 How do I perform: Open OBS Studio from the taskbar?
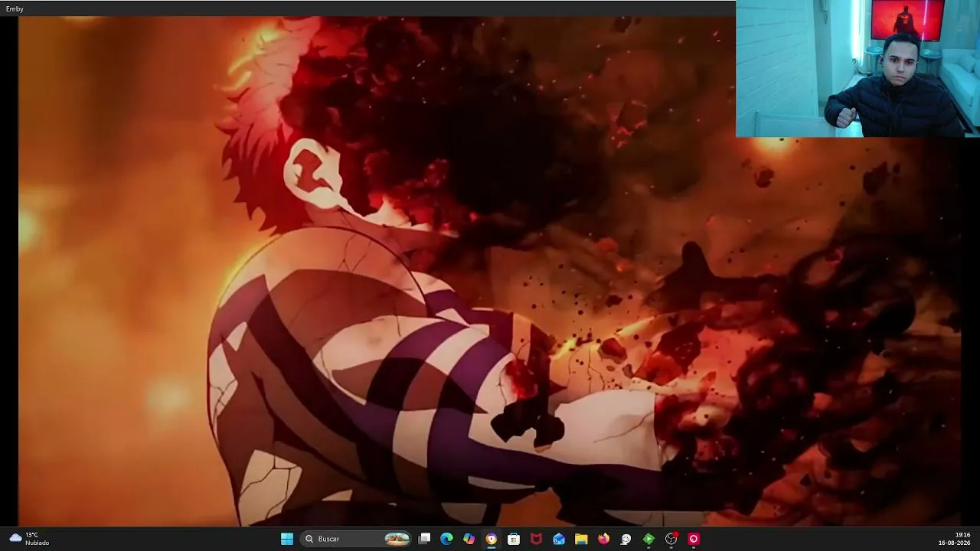click(671, 539)
